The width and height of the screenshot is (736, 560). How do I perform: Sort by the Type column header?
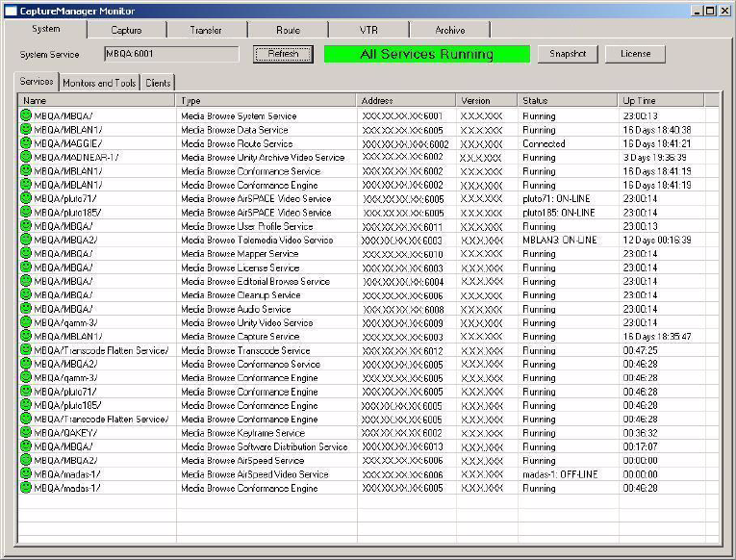click(x=266, y=100)
